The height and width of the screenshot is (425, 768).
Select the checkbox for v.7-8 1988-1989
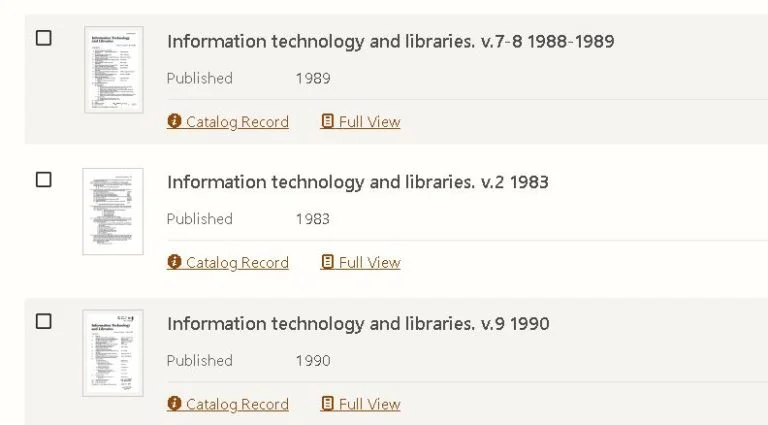[44, 38]
